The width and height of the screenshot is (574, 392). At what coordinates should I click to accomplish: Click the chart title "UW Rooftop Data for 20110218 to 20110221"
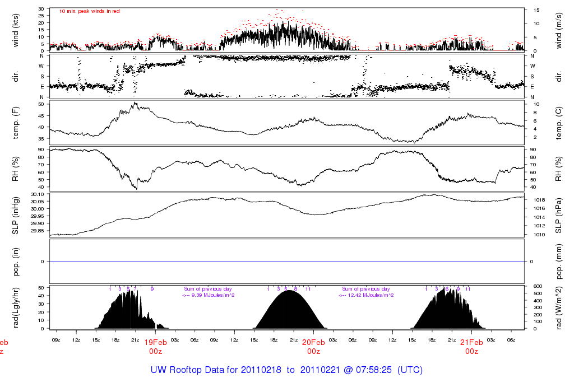(x=286, y=370)
